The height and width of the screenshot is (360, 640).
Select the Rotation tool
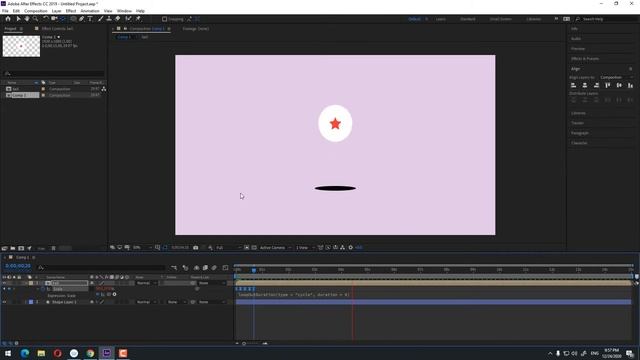point(46,19)
